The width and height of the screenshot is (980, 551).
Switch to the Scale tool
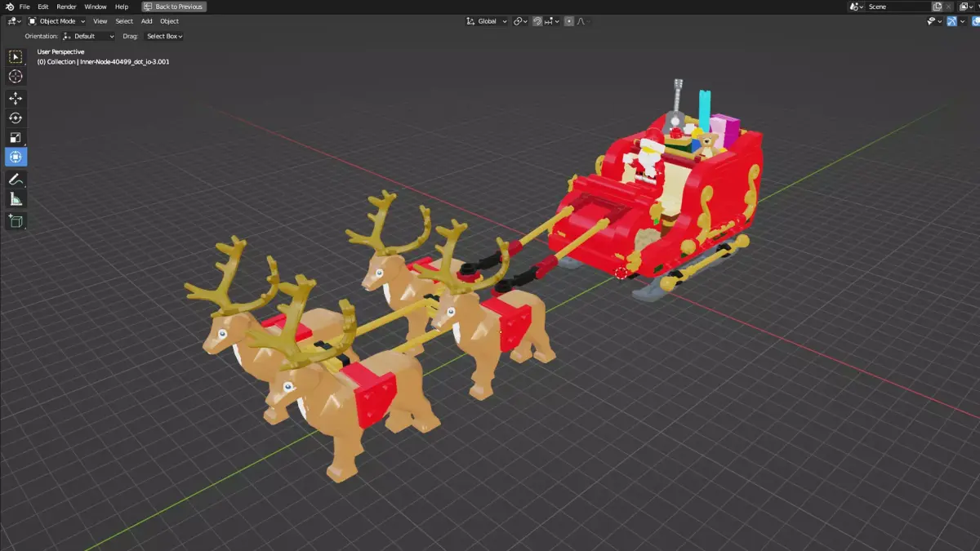[x=16, y=137]
